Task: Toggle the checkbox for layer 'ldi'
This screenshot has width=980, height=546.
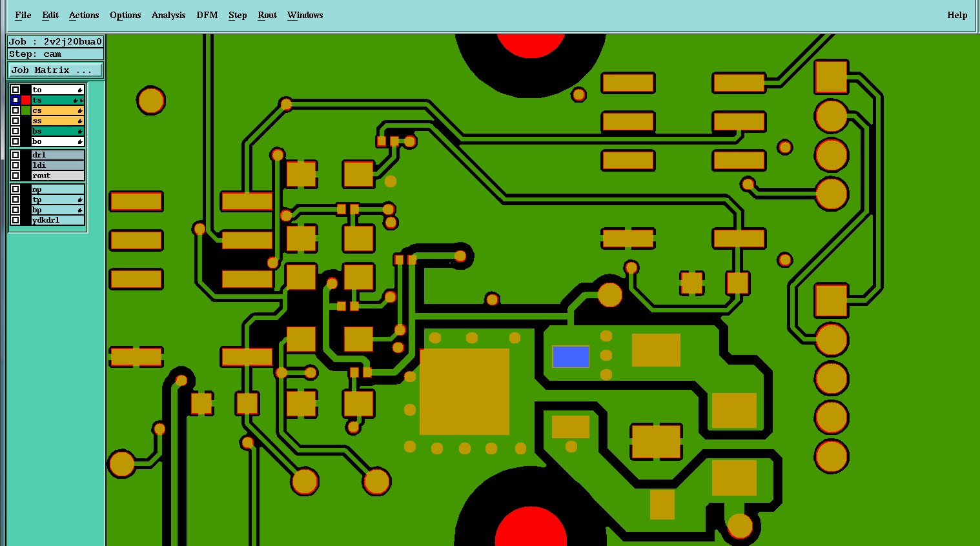Action: [x=15, y=165]
